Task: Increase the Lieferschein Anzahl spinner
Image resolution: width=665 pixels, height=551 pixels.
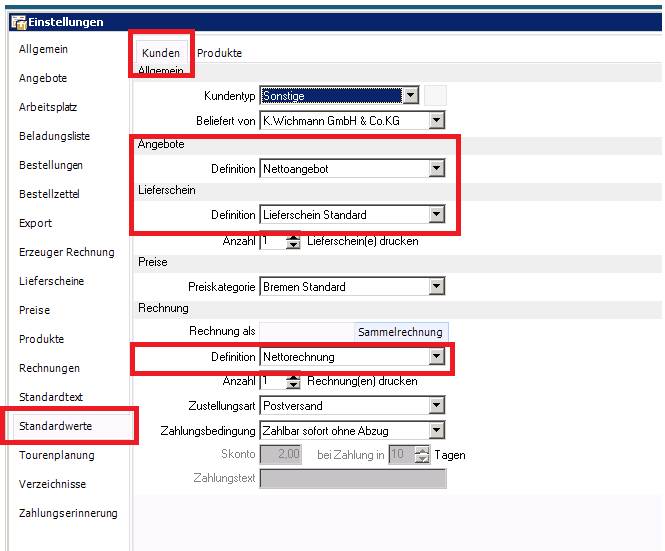Action: [293, 238]
